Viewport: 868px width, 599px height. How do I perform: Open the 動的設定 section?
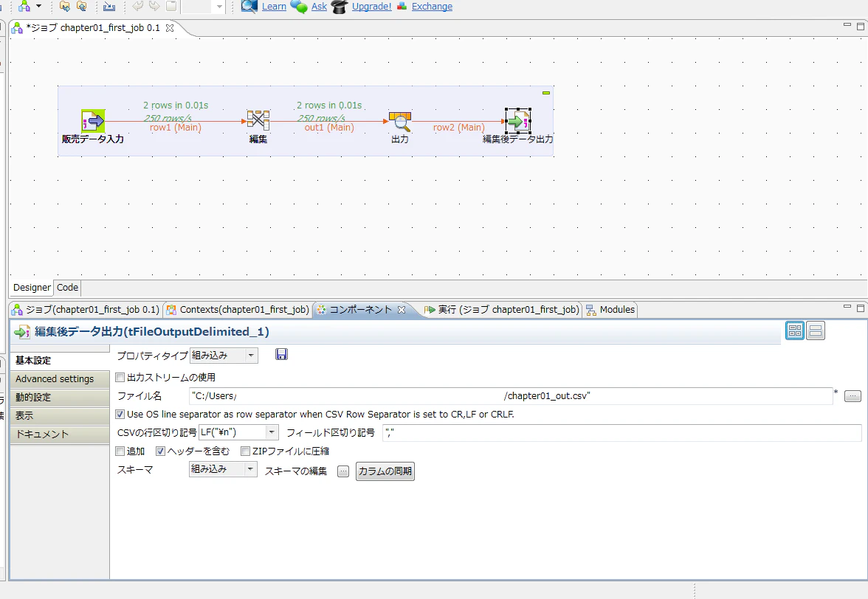click(x=60, y=397)
